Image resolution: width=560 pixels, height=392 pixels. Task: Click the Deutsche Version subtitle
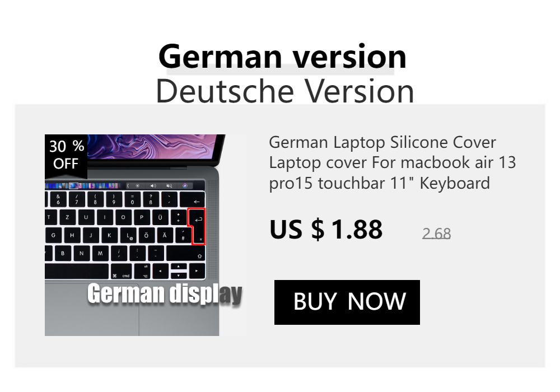tap(285, 91)
